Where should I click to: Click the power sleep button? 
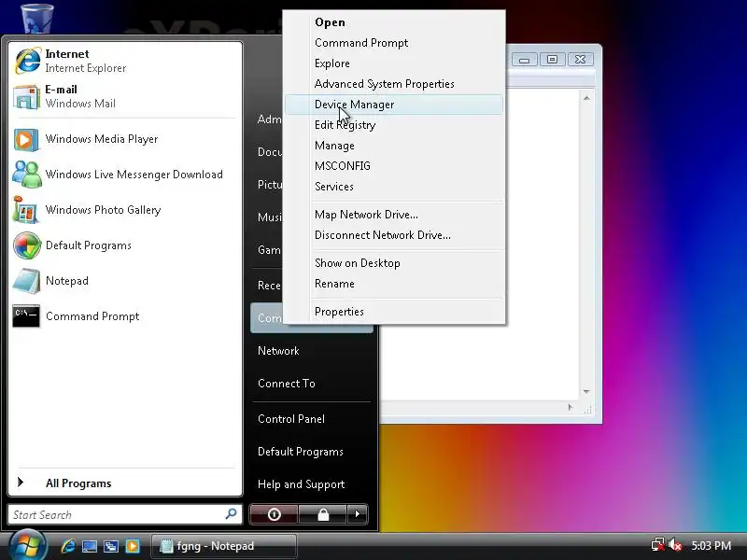tap(274, 514)
